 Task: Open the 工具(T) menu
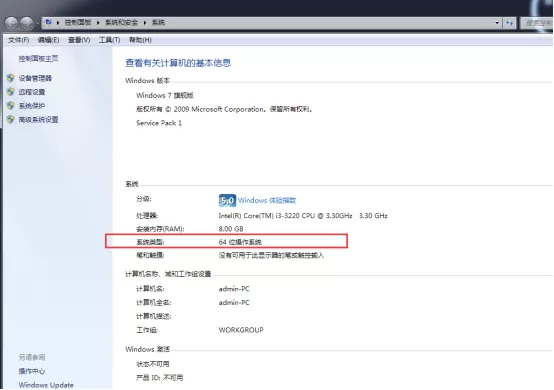tap(110, 40)
